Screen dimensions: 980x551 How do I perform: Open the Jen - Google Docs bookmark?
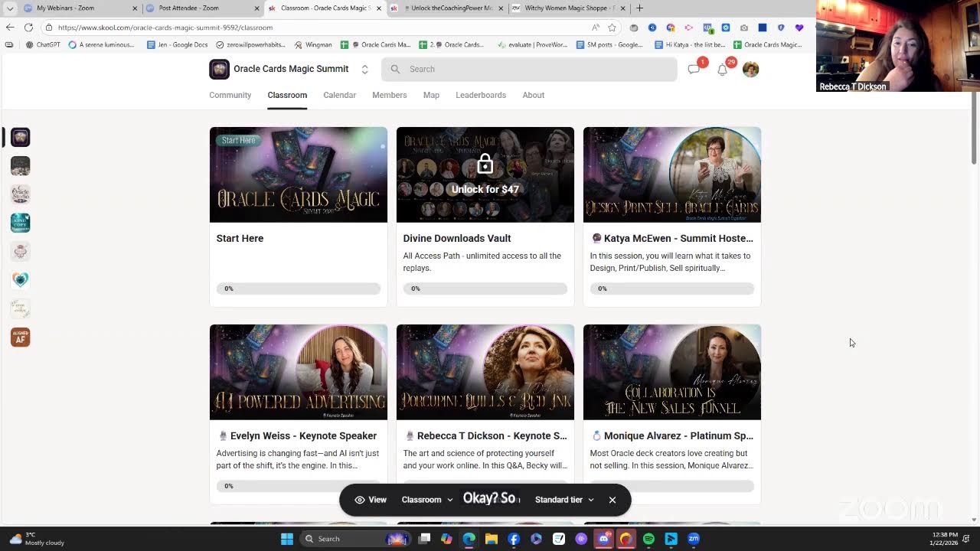click(x=177, y=44)
